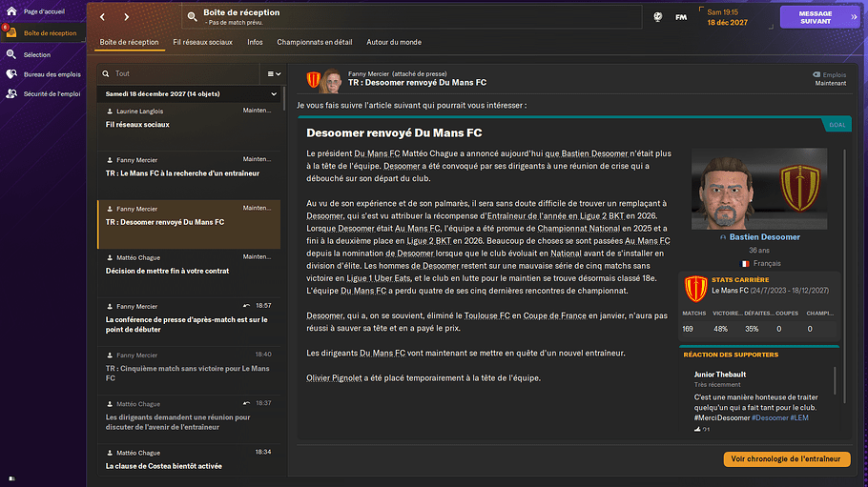Open Sélection search in the sidebar
The height and width of the screenshot is (487, 868).
click(x=37, y=54)
